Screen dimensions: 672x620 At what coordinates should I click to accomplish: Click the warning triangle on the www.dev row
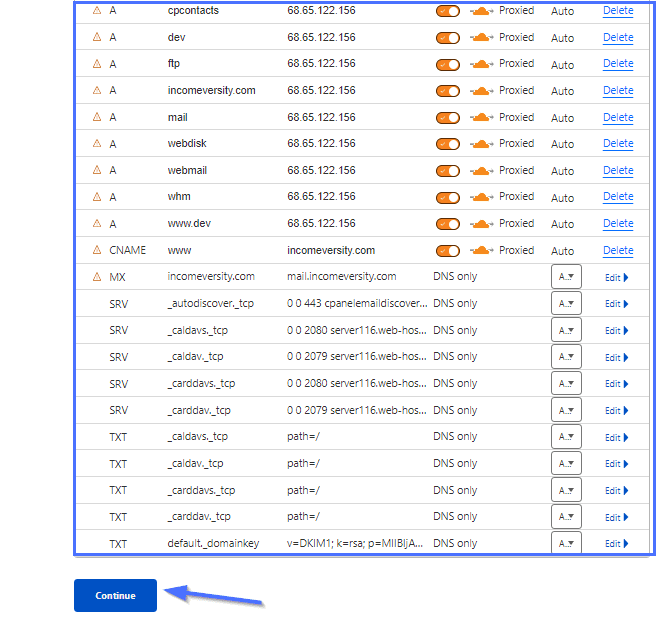97,223
